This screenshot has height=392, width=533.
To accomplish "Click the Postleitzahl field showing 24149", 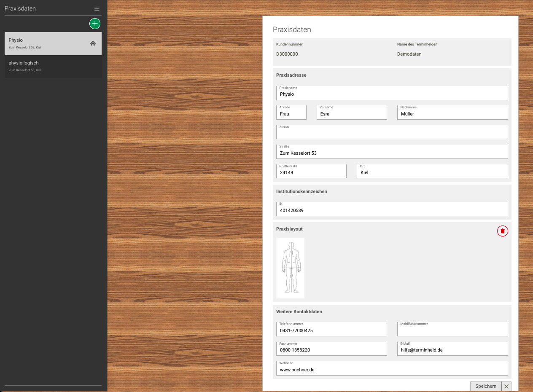I will coord(311,172).
